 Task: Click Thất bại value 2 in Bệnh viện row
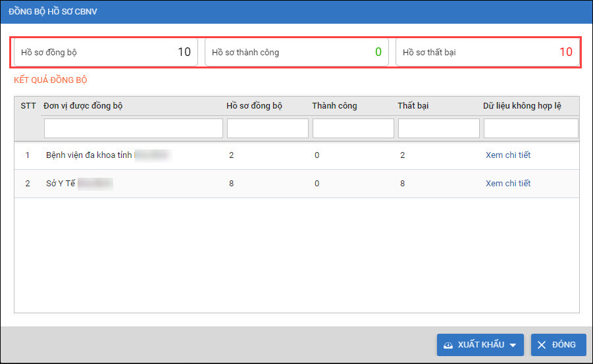(402, 155)
